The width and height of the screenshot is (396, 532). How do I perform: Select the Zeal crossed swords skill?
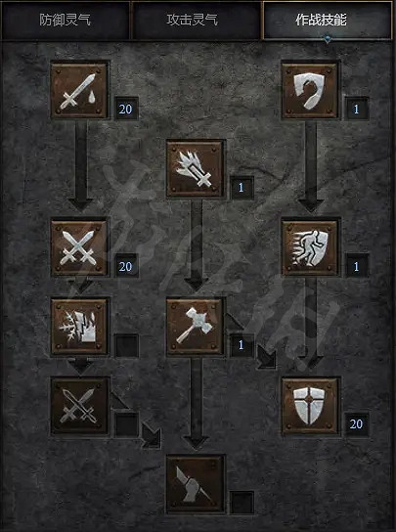[x=80, y=247]
